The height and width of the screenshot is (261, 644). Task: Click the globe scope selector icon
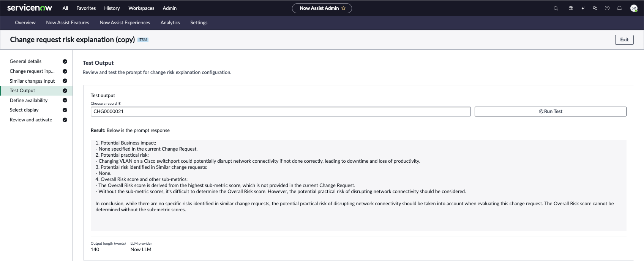(x=571, y=8)
